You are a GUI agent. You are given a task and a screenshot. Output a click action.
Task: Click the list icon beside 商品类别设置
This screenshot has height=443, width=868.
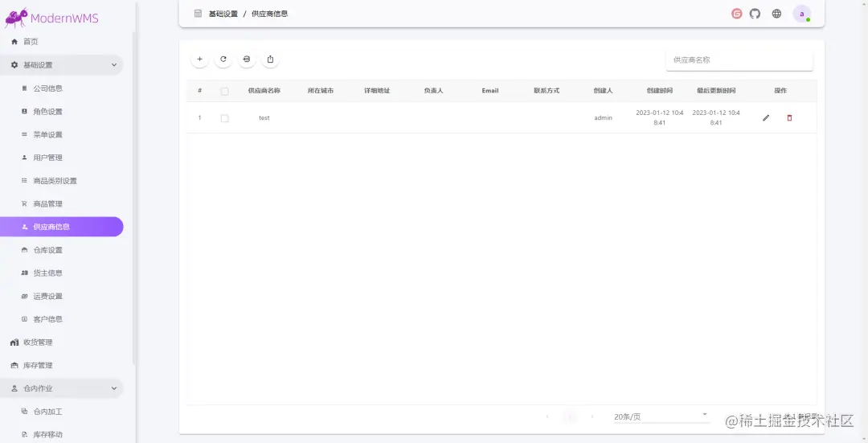[24, 181]
